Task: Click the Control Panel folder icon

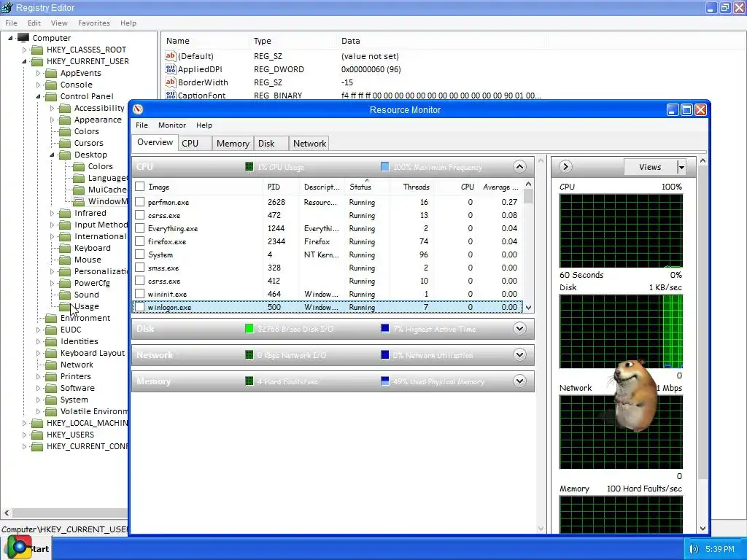Action: click(x=51, y=96)
